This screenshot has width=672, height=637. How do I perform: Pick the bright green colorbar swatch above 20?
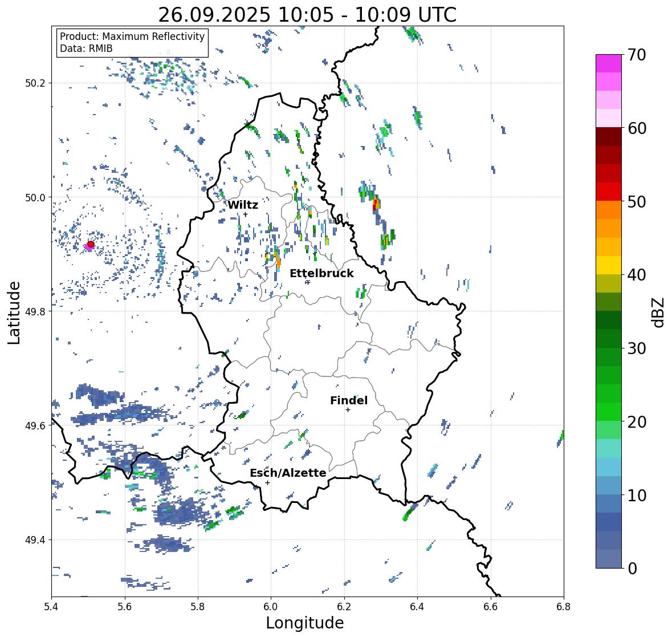coord(609,412)
